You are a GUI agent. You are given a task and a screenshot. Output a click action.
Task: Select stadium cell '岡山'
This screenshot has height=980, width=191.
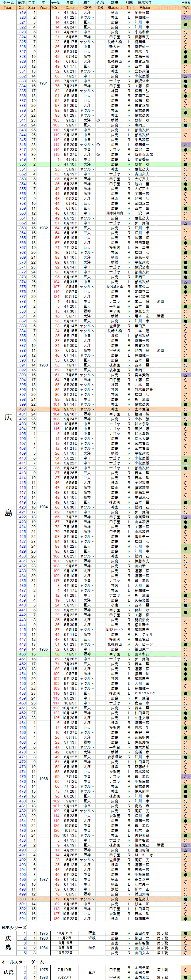(x=114, y=488)
